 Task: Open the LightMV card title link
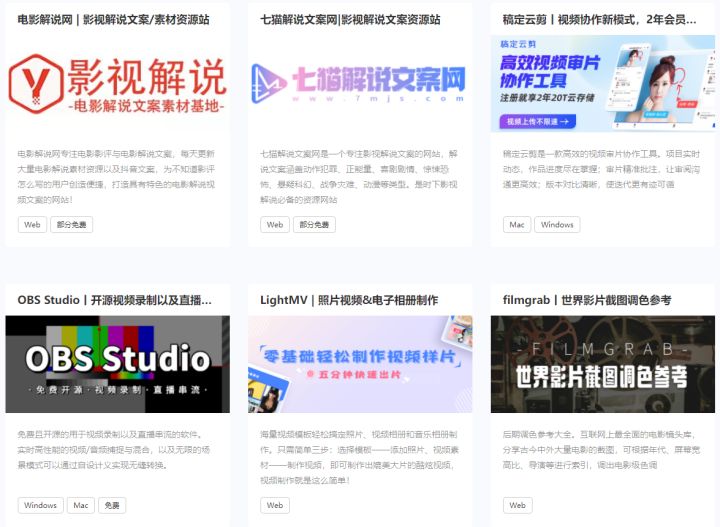[349, 300]
